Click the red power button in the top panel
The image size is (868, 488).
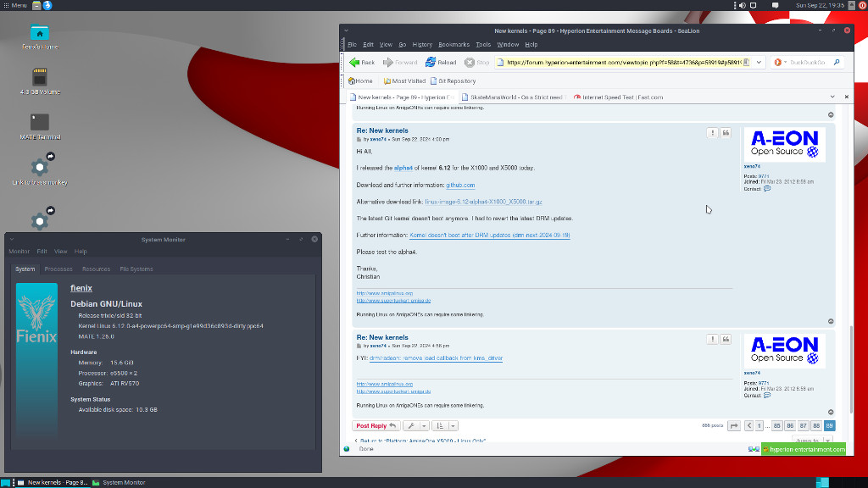[862, 6]
